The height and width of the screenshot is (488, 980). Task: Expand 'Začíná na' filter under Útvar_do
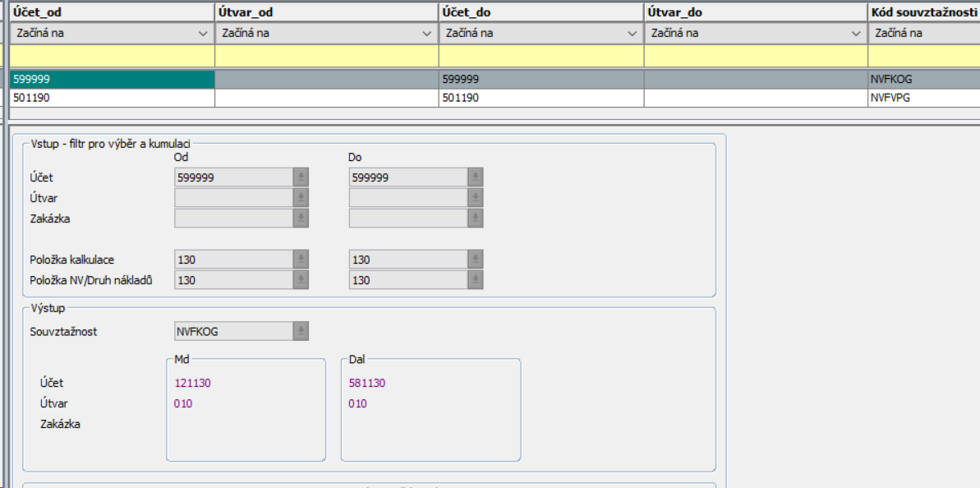click(855, 34)
